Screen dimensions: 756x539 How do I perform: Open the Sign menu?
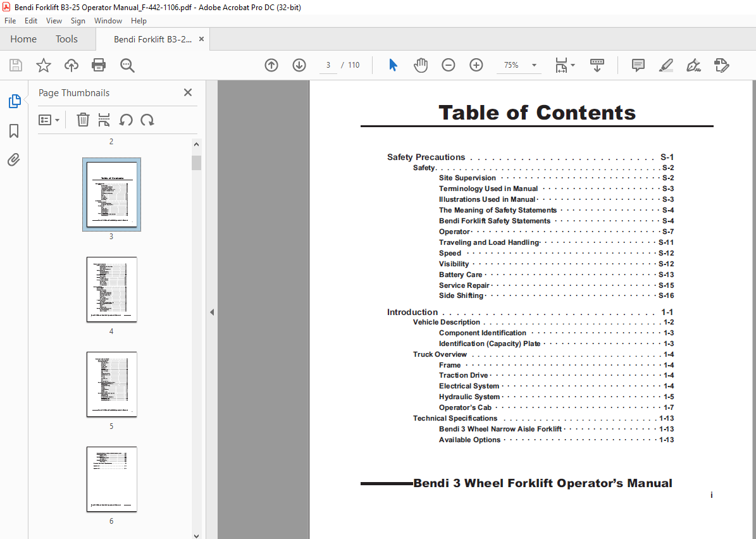[x=78, y=21]
